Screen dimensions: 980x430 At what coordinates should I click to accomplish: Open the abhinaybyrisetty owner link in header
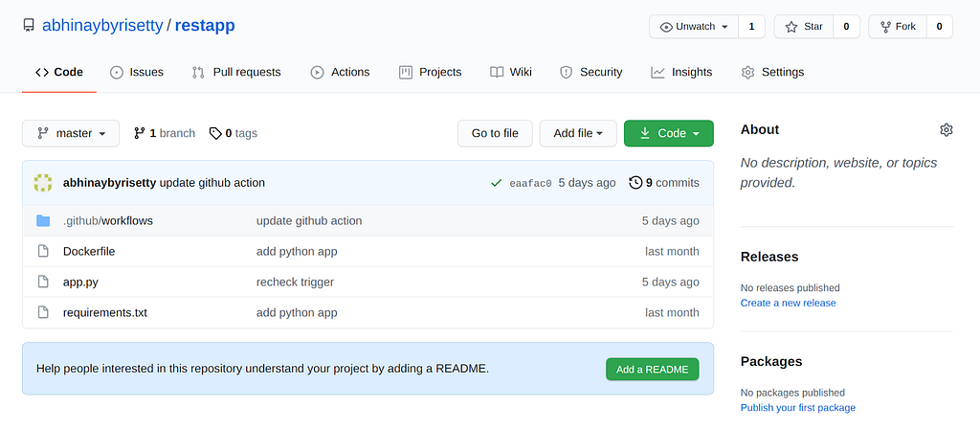pos(102,26)
